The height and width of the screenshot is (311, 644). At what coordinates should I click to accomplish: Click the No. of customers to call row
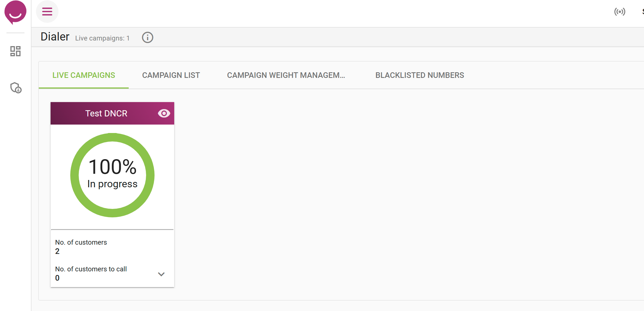pos(112,273)
